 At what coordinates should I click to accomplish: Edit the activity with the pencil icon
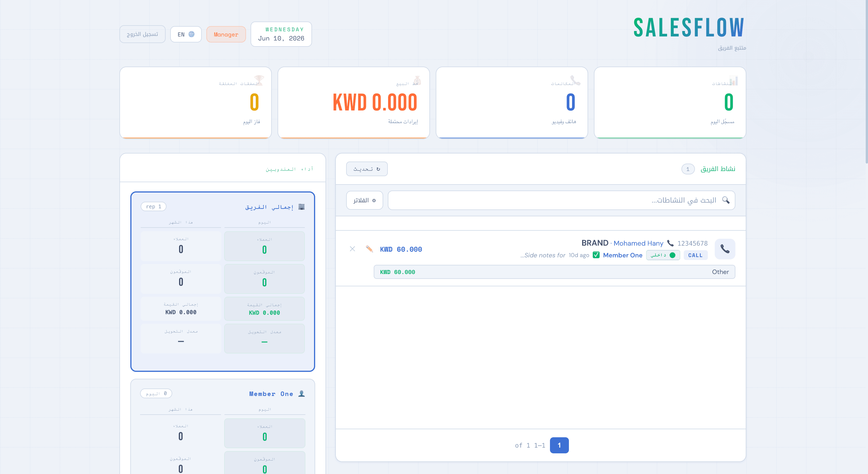click(x=369, y=249)
